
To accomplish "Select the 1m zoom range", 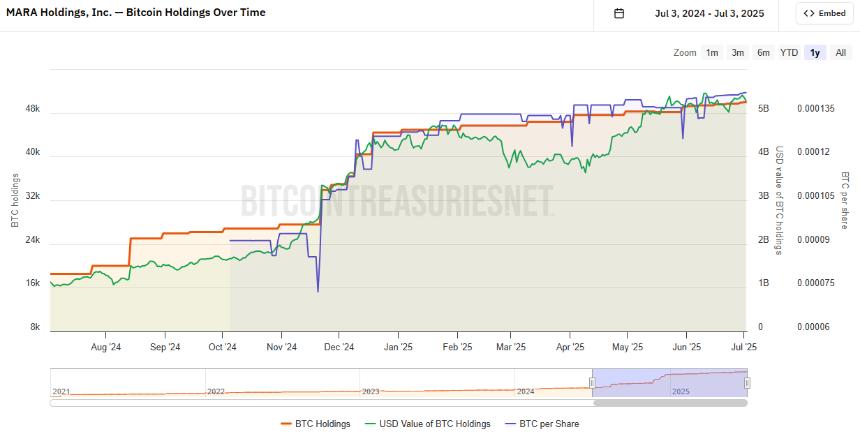I will coord(712,53).
